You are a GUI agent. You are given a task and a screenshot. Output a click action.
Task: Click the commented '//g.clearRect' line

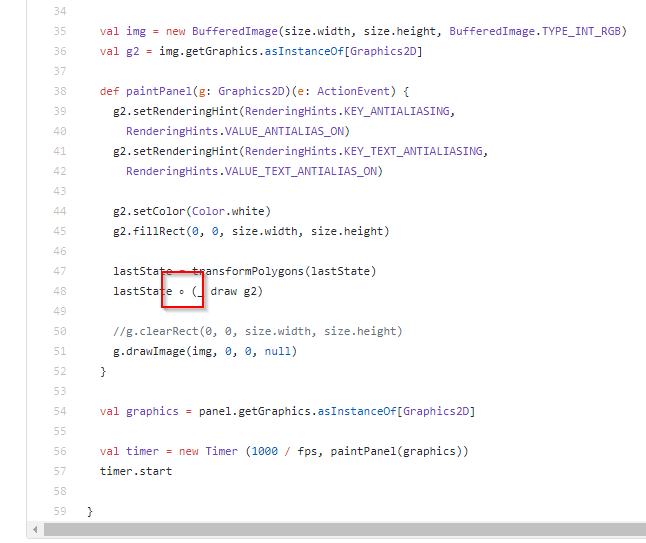pyautogui.click(x=258, y=332)
